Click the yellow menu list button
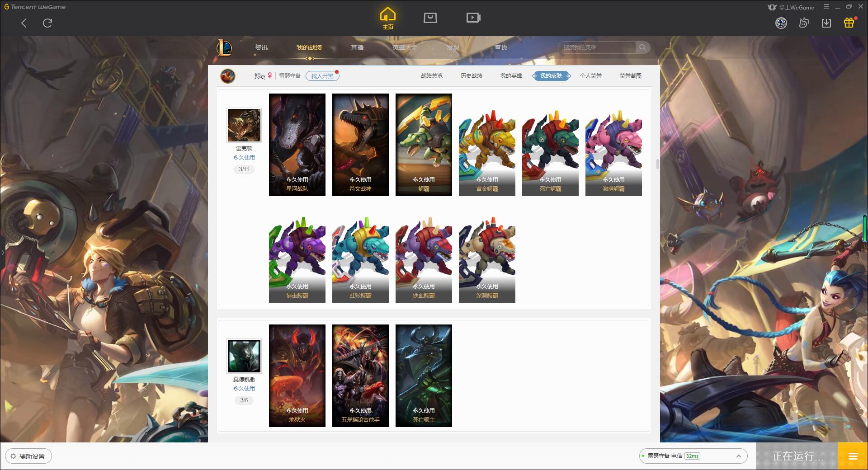Viewport: 868px width, 470px height. (853, 456)
